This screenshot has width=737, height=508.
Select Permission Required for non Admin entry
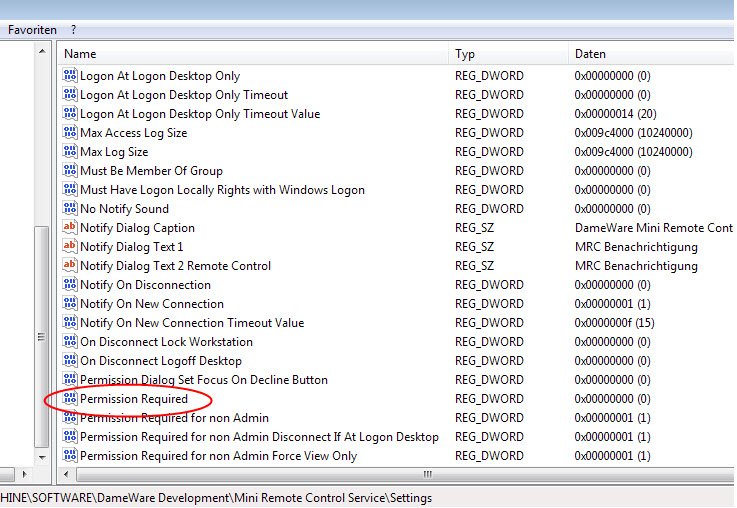(x=174, y=418)
